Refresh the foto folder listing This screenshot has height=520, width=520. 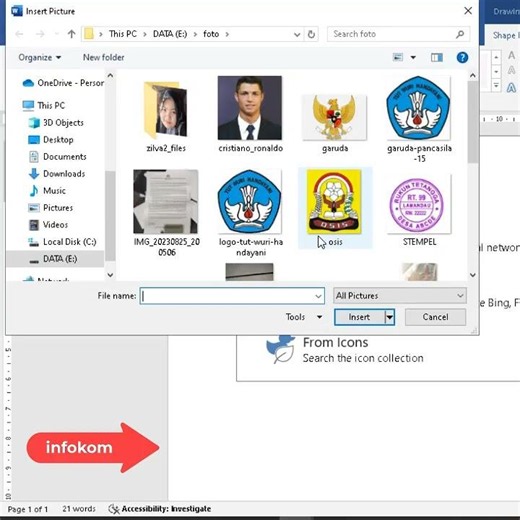coord(311,34)
